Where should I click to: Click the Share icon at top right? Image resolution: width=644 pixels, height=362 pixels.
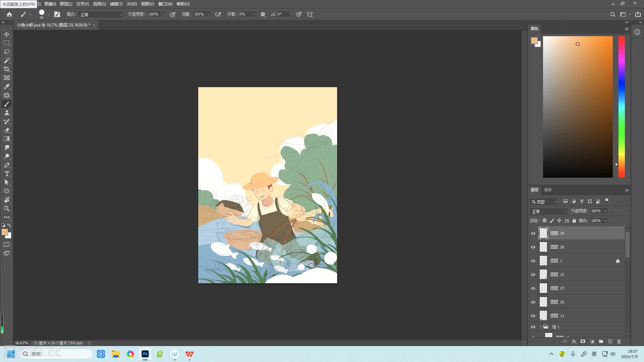click(x=638, y=14)
